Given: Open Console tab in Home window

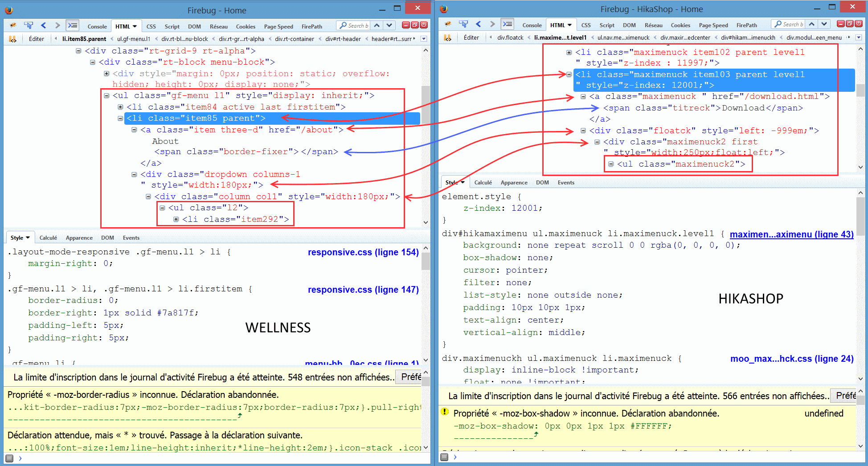Looking at the screenshot, I should coord(97,27).
